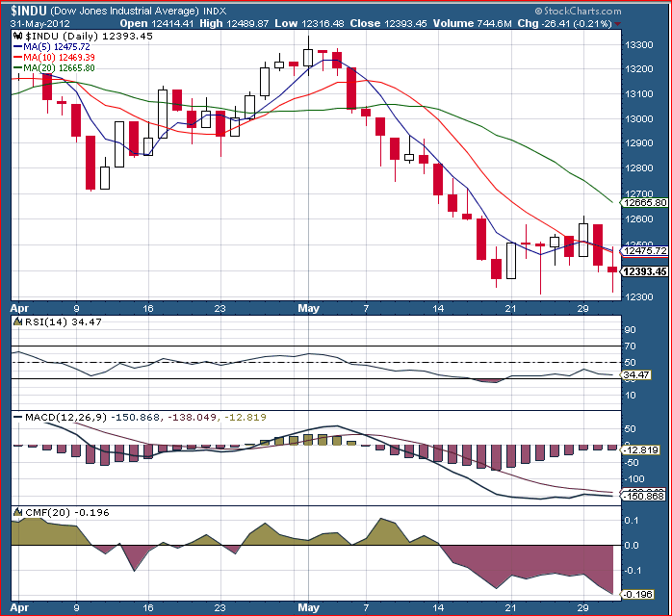Click the 12665.80 MA(20) axis marker
672x616 pixels.
coord(645,203)
